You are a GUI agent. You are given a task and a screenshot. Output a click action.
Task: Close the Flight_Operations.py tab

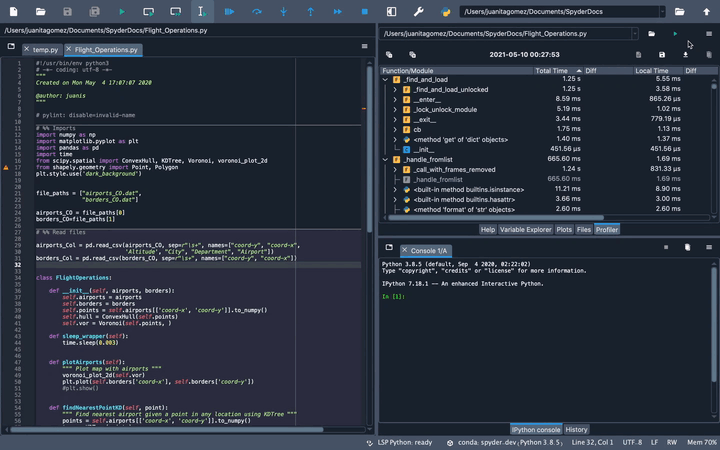68,49
